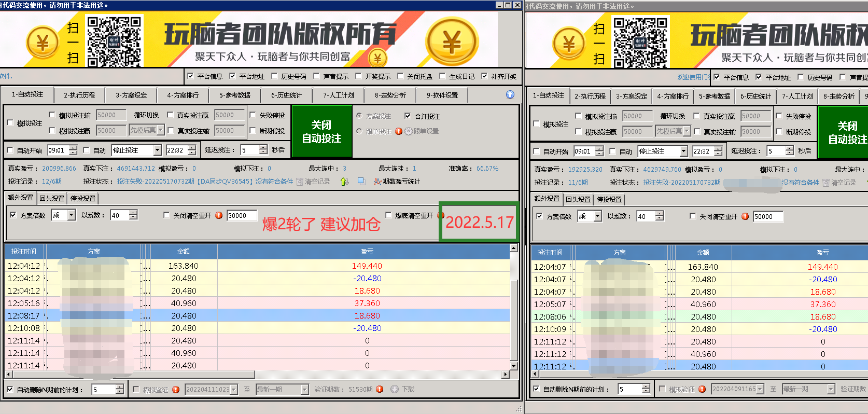
Task: Open 202204091165 period dropdown in right window
Action: (x=760, y=389)
